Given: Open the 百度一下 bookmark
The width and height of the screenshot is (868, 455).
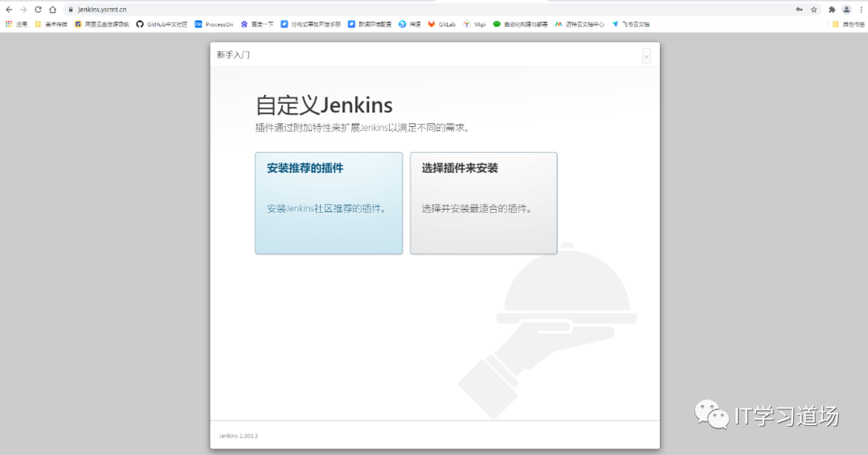Looking at the screenshot, I should pos(257,24).
